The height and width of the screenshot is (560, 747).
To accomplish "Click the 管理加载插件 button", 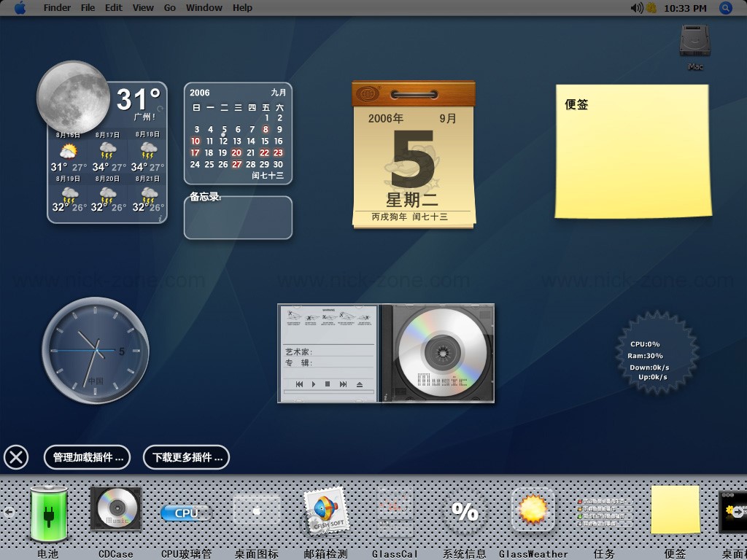I will 88,457.
